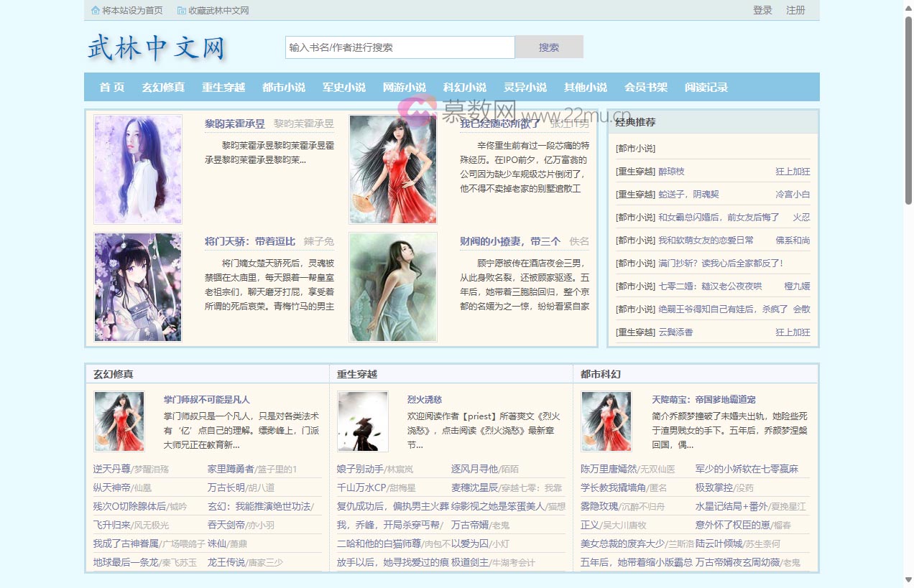Go to 科幻小说 in the navigation bar
Screen dimensions: 914x588
[465, 87]
